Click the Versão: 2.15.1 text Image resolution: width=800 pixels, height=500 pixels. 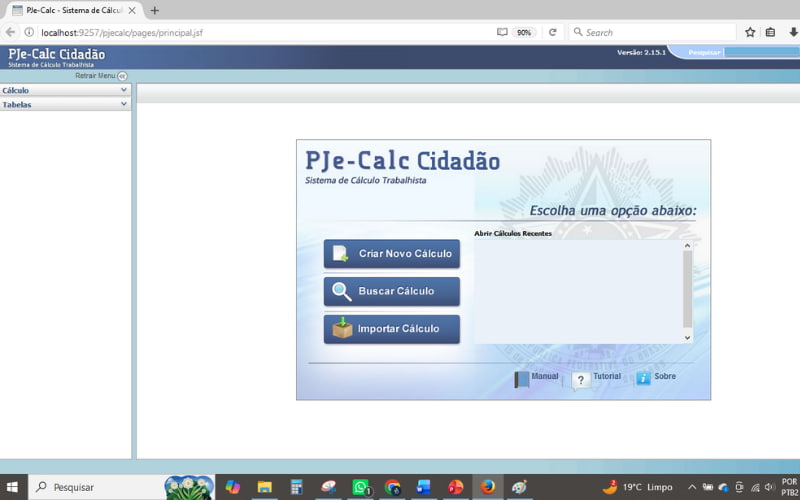tap(641, 52)
